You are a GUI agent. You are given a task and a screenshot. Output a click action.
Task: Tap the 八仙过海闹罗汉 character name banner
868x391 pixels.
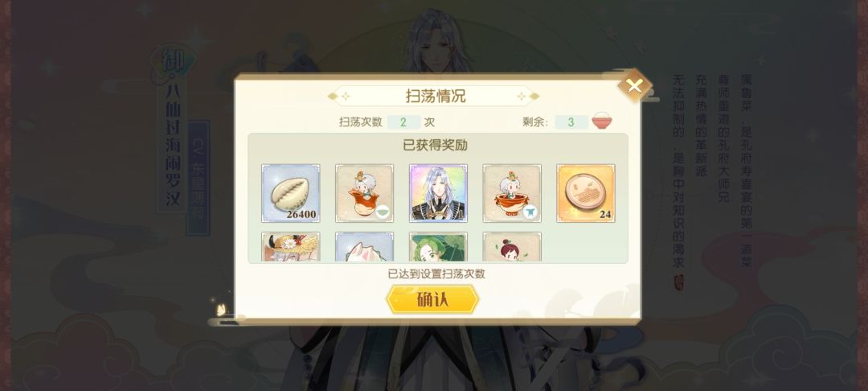[x=173, y=146]
